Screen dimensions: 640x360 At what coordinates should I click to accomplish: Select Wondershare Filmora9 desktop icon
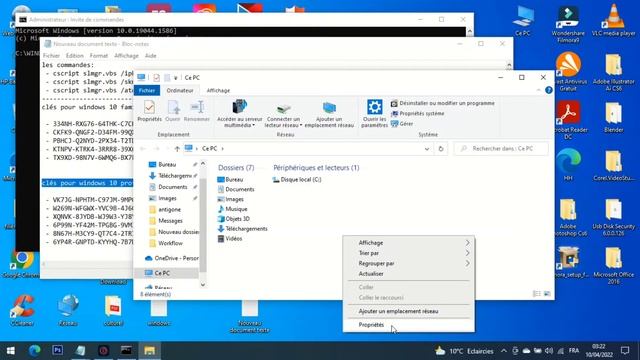click(568, 24)
